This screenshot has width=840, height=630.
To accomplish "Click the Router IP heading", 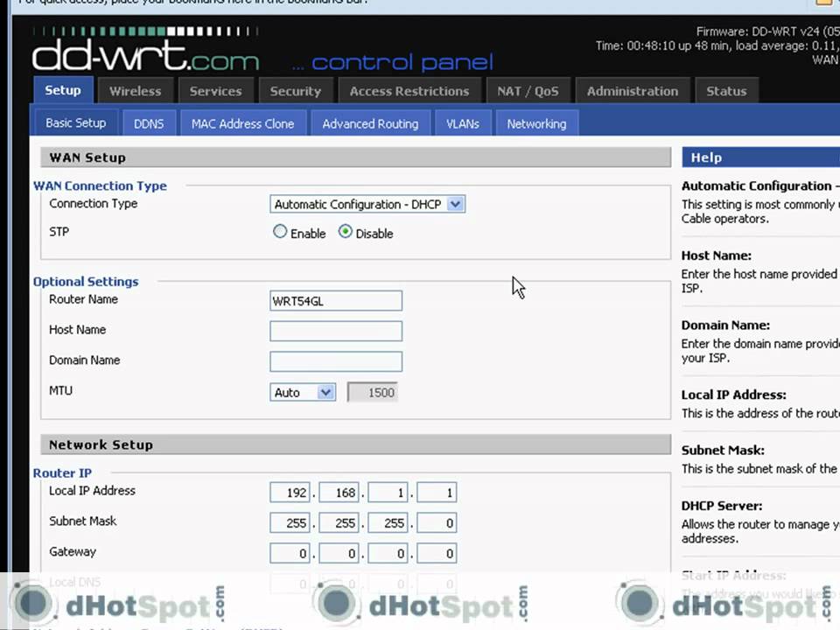I will (x=62, y=473).
